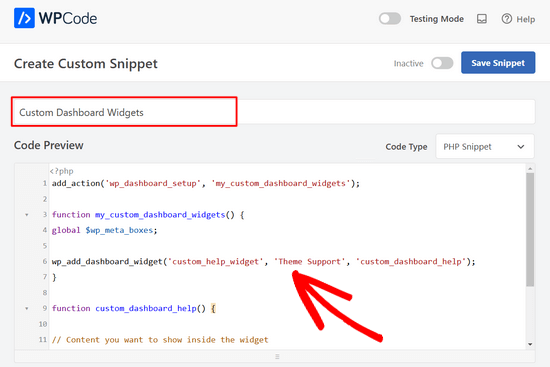Viewport: 550px width, 367px height.
Task: Click the WPCode logo icon
Action: tap(24, 18)
